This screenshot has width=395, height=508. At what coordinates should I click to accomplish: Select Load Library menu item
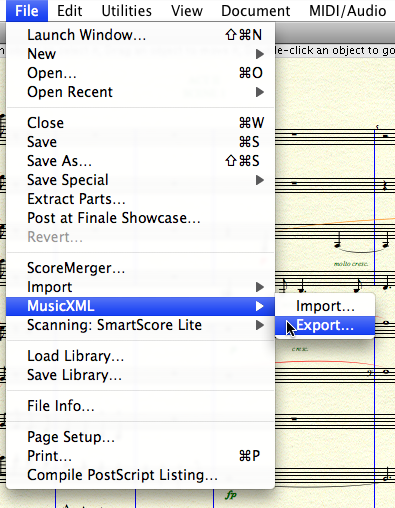tap(140, 356)
